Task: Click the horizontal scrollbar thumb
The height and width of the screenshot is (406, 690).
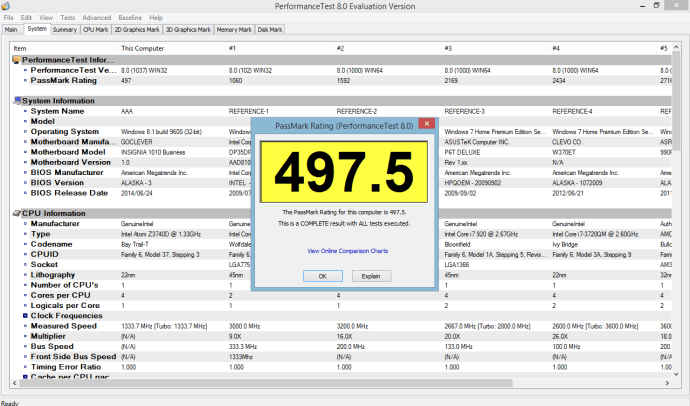Action: point(266,383)
